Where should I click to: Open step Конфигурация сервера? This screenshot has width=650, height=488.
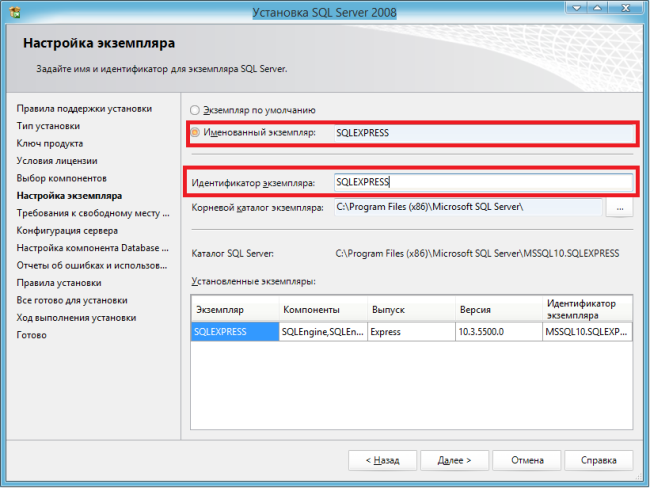(67, 231)
